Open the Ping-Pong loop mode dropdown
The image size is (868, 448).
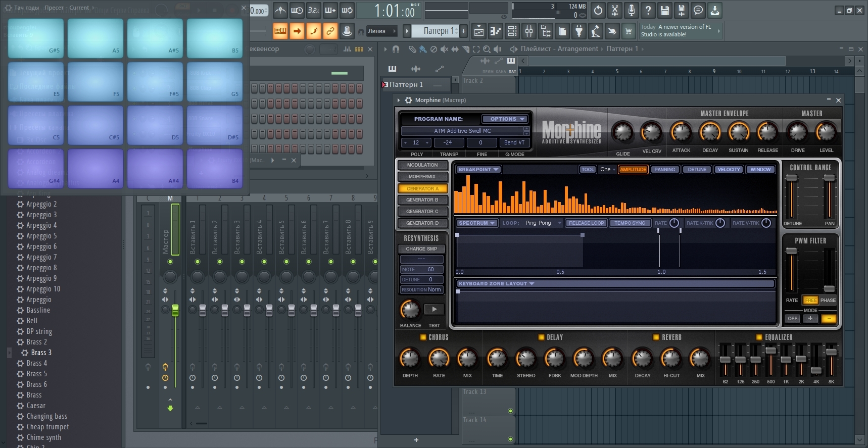pos(543,223)
